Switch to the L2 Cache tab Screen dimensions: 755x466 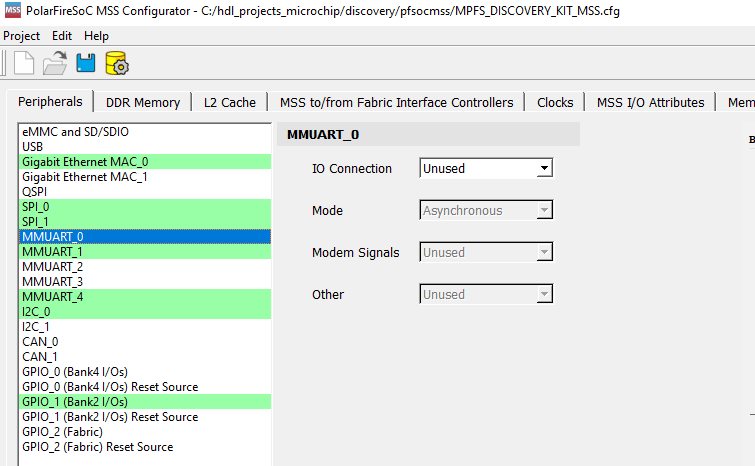coord(230,102)
